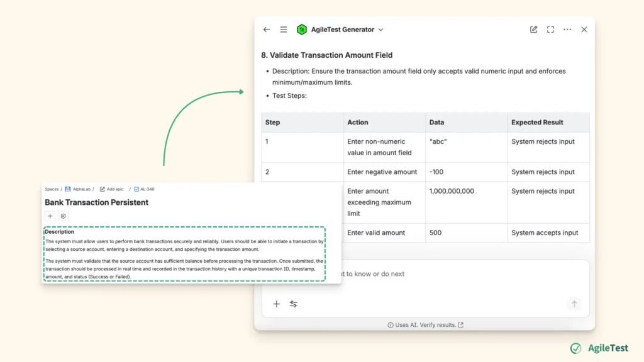Click step number 2 cell

coord(303,172)
